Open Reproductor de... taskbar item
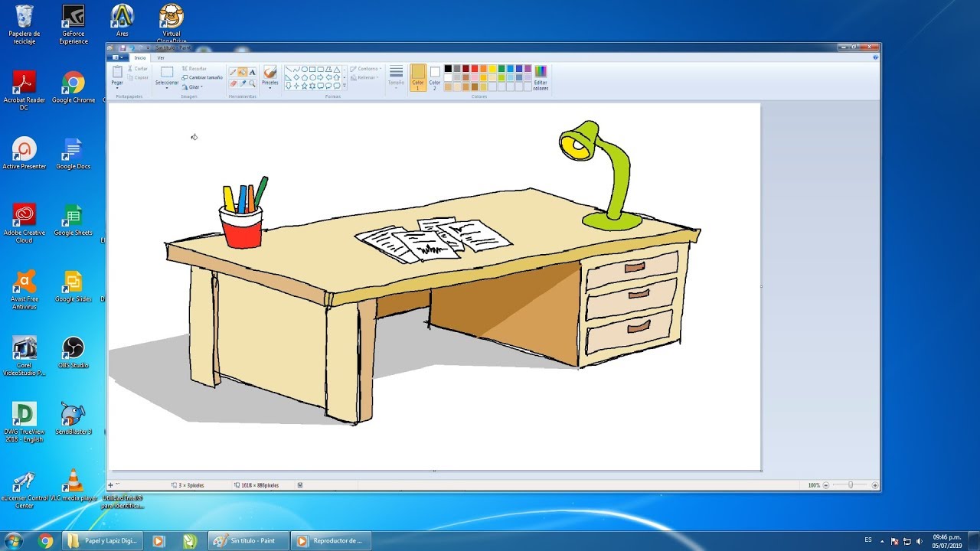 [330, 541]
